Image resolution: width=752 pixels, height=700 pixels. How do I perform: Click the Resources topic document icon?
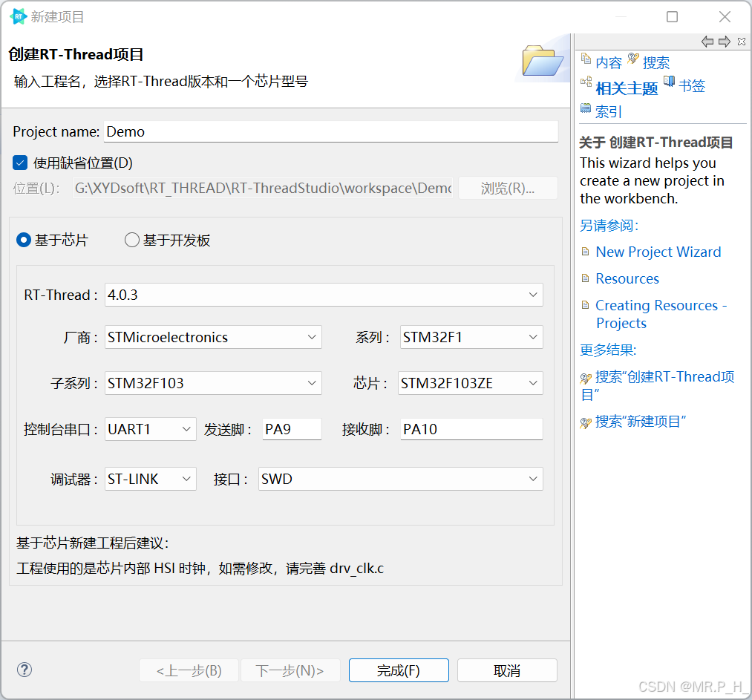[585, 278]
